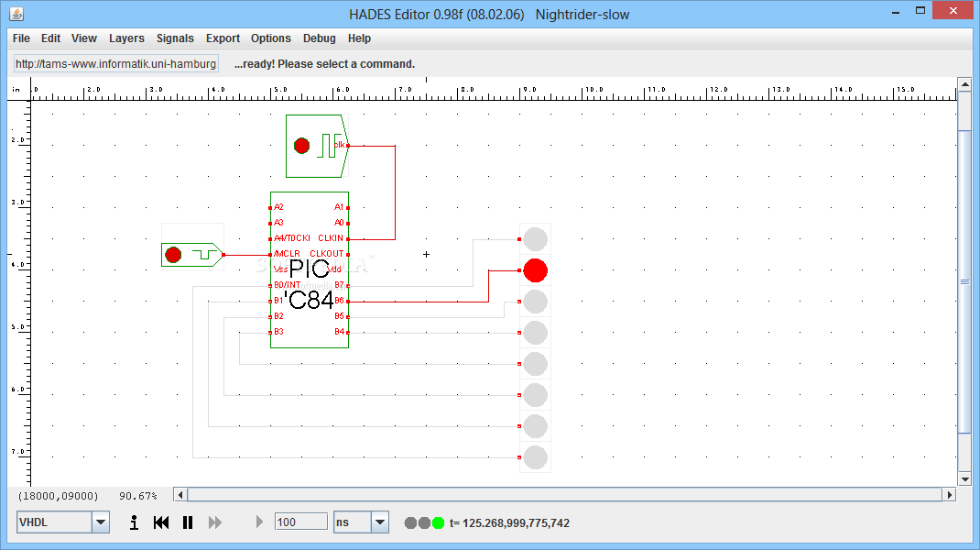Toggle the reset pulse switch red button
The image size is (980, 550).
click(x=173, y=255)
